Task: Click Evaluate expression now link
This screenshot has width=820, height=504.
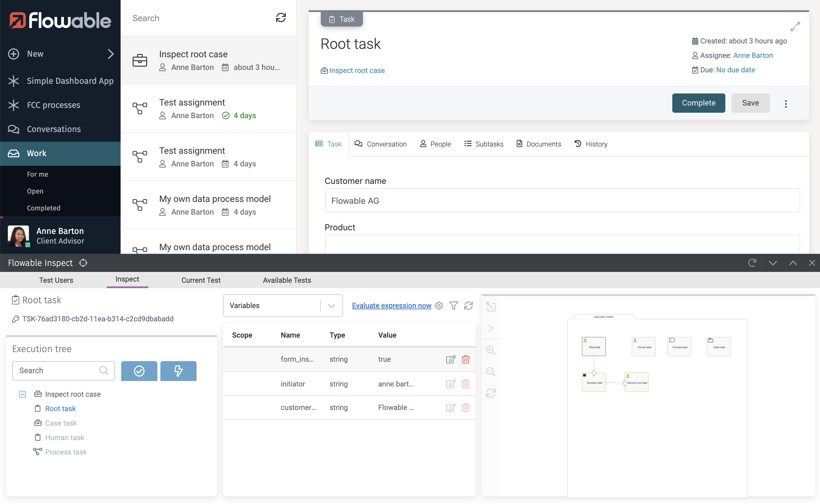Action: [392, 306]
